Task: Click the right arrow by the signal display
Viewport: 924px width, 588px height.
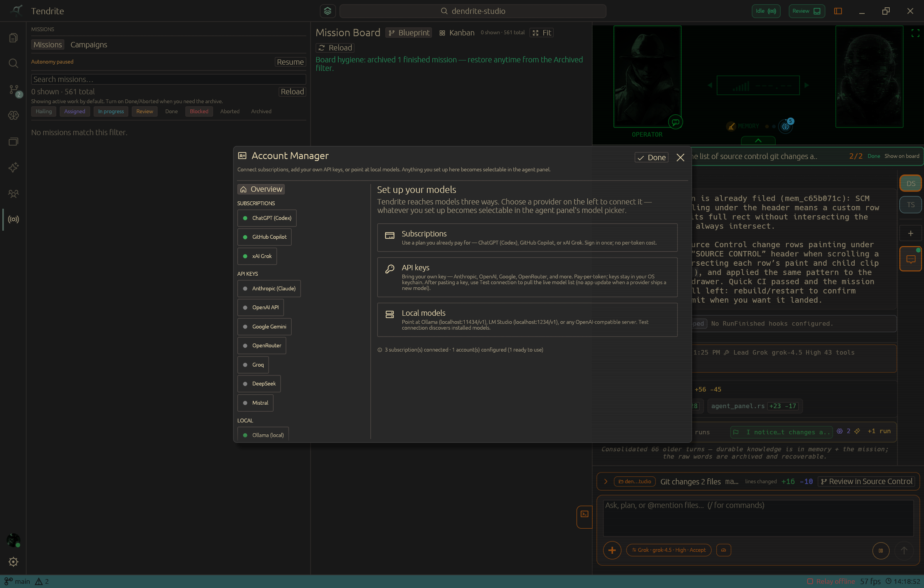Action: tap(806, 85)
